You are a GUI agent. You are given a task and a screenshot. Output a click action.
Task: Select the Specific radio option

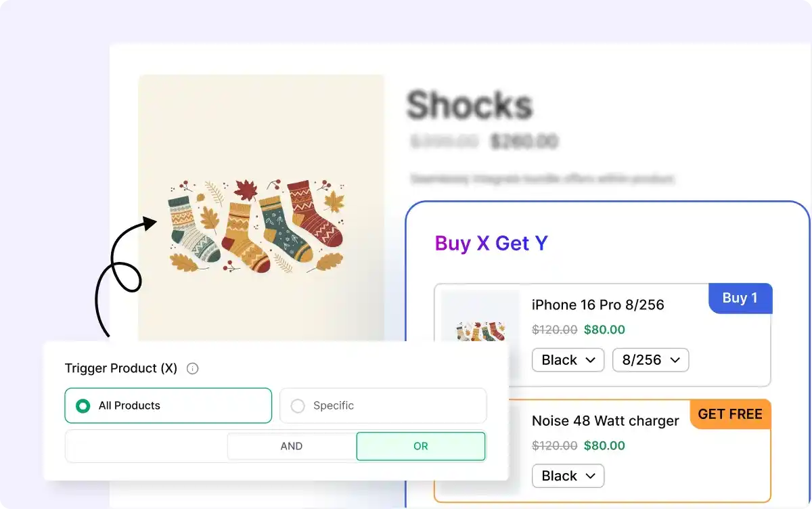tap(298, 406)
